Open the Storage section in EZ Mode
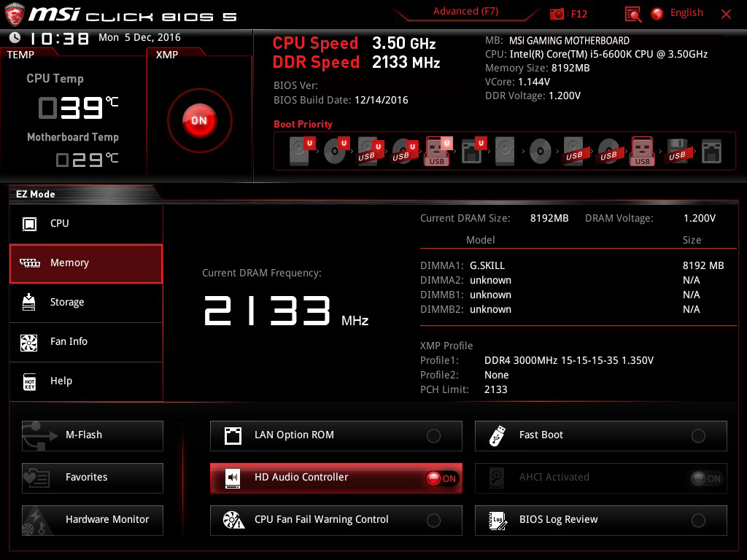Screen dimensions: 747x560 tap(86, 303)
